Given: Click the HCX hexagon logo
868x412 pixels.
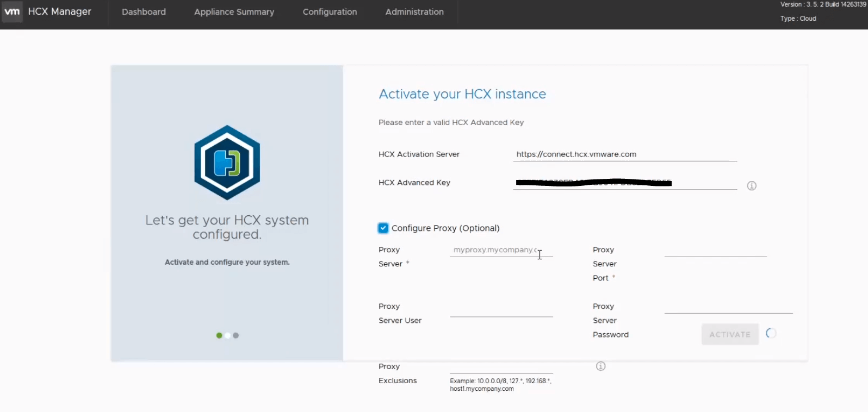Looking at the screenshot, I should pos(227,163).
